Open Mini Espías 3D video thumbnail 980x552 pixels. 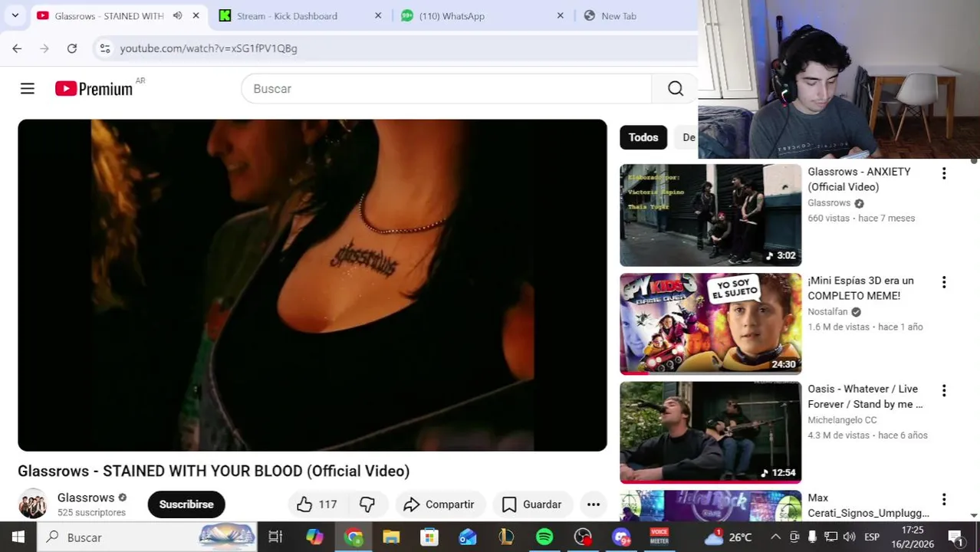click(710, 324)
